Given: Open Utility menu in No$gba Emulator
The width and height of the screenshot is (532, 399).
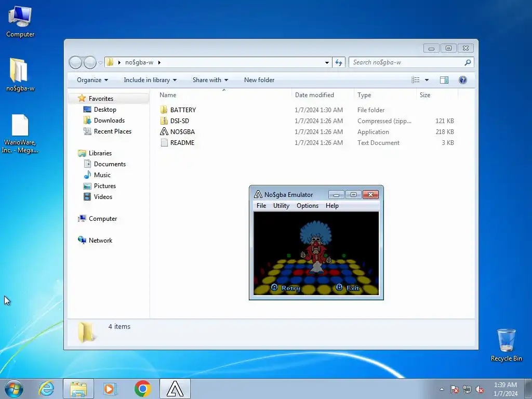Looking at the screenshot, I should (x=281, y=206).
